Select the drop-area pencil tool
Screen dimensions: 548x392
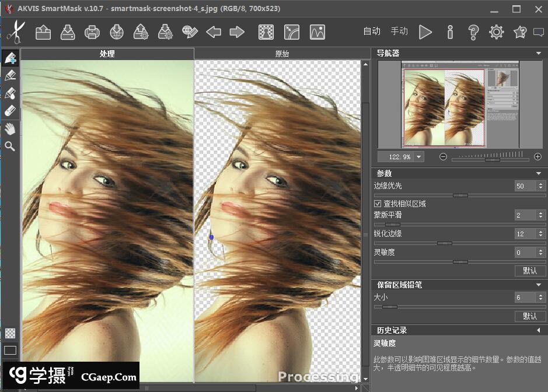point(10,76)
